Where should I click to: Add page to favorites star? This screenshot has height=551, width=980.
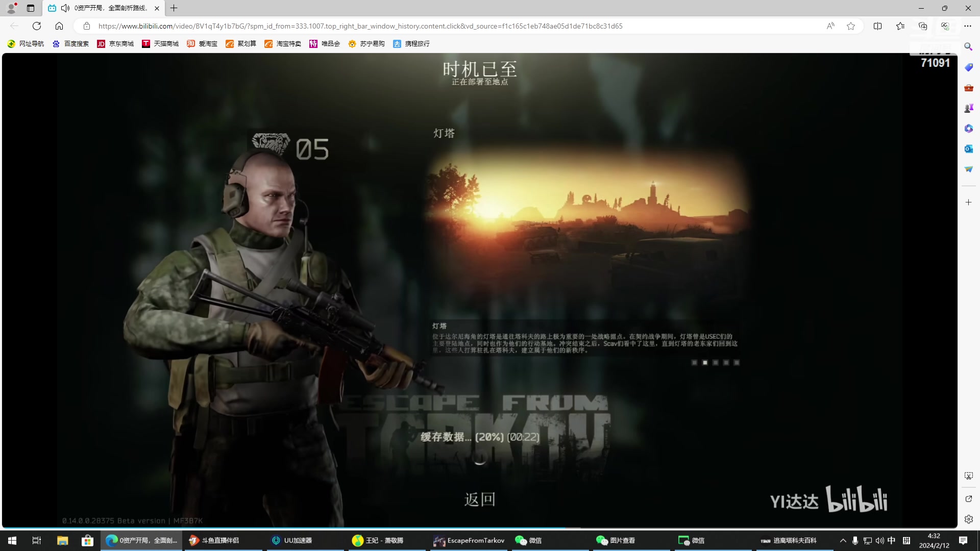click(x=851, y=26)
